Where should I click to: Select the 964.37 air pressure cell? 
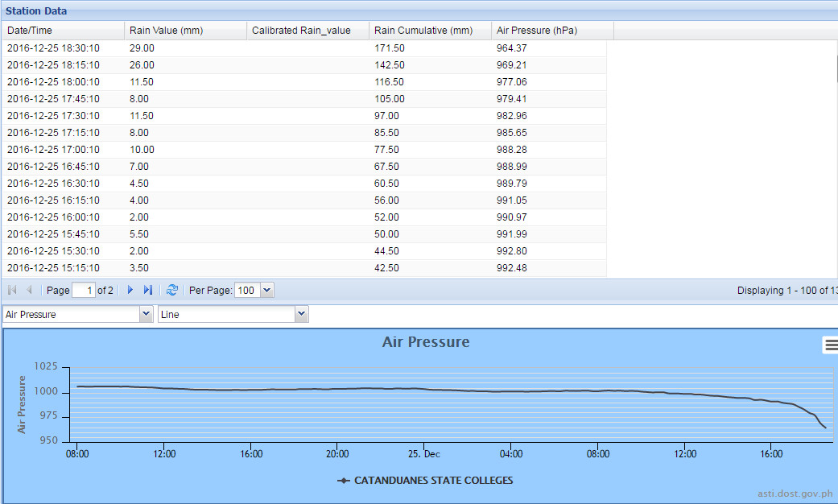coord(512,48)
